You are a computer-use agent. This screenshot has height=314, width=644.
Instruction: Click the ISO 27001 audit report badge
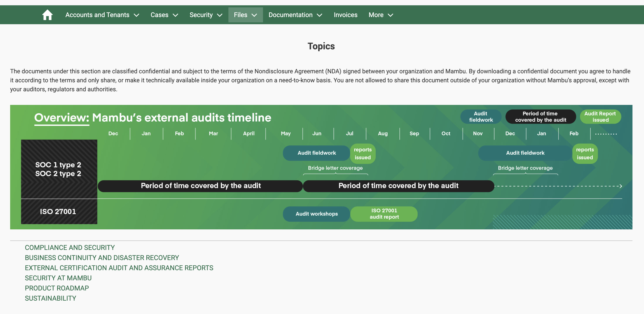(x=384, y=214)
